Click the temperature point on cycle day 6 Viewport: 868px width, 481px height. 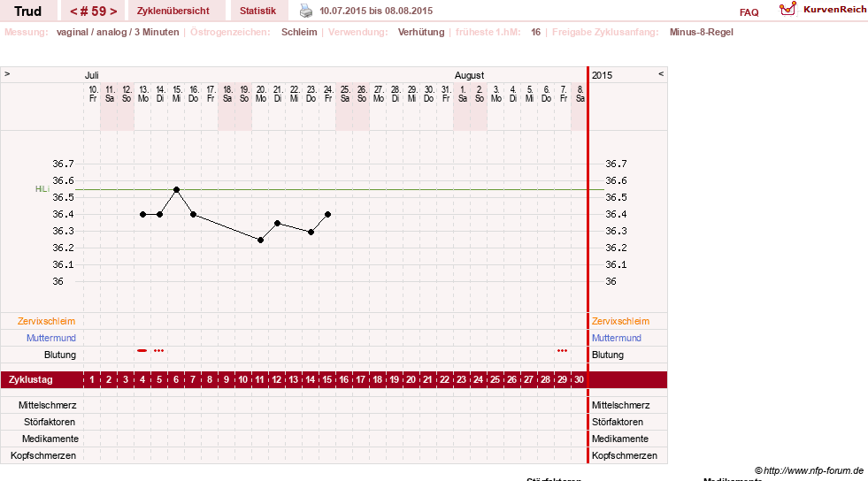tap(177, 189)
